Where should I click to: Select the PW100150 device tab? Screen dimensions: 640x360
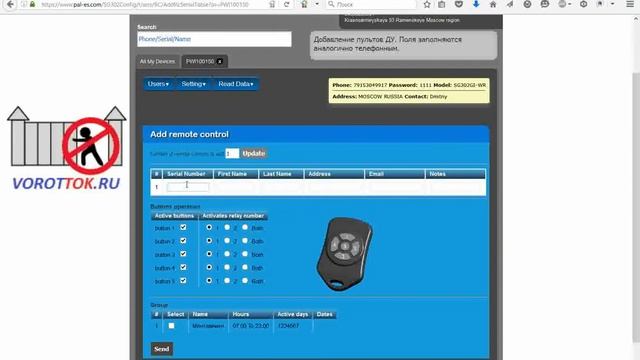coord(200,62)
